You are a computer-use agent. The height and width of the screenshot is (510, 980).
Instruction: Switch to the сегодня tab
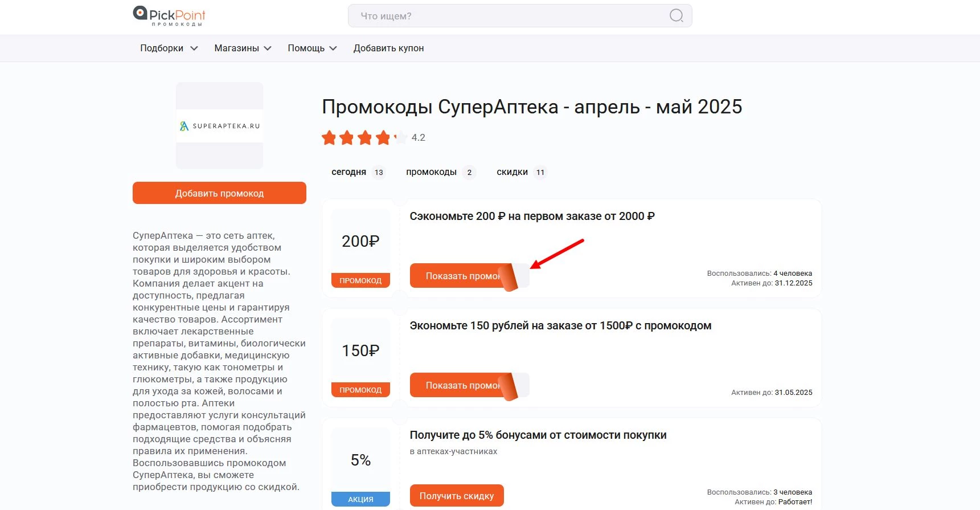[x=358, y=172]
